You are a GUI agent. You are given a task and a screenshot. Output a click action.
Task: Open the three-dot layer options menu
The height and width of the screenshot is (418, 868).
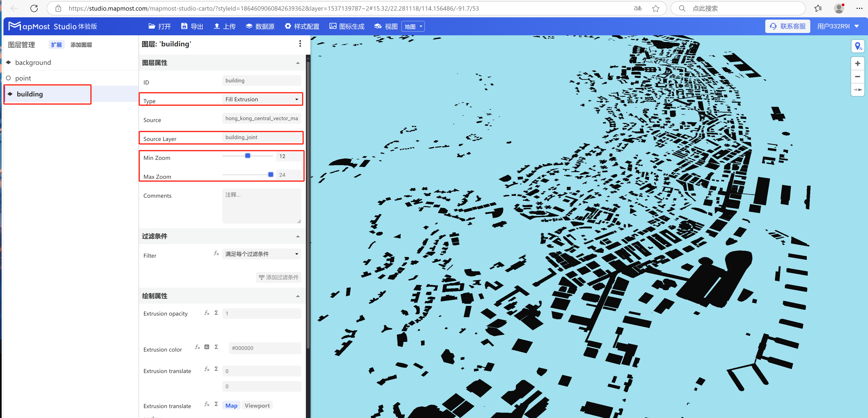point(300,44)
